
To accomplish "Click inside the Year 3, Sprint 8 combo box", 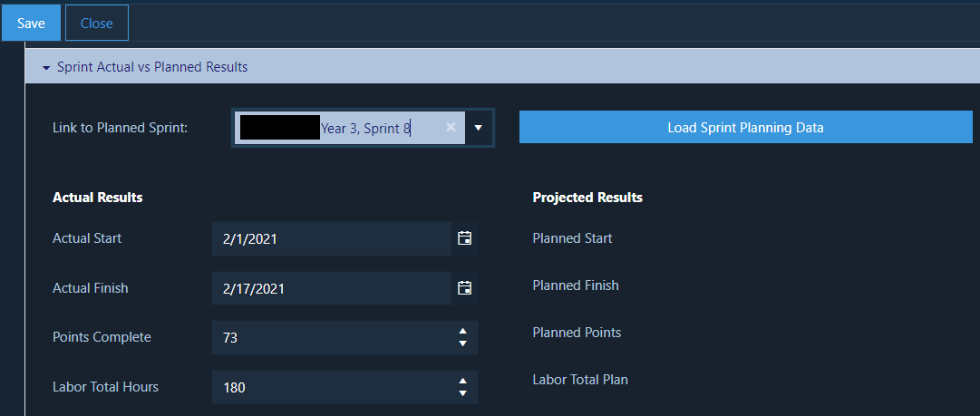I will [349, 128].
